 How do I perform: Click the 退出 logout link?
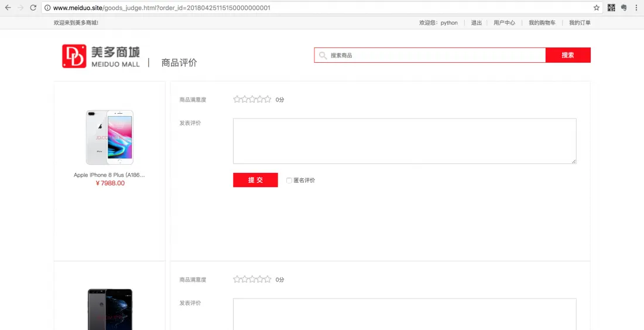[477, 23]
